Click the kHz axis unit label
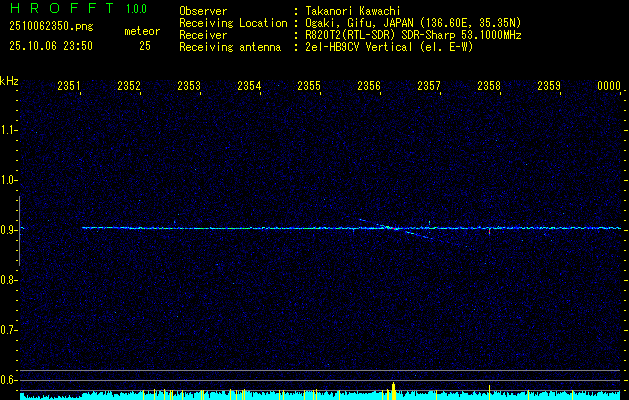Image resolution: width=629 pixels, height=400 pixels. [x=9, y=81]
